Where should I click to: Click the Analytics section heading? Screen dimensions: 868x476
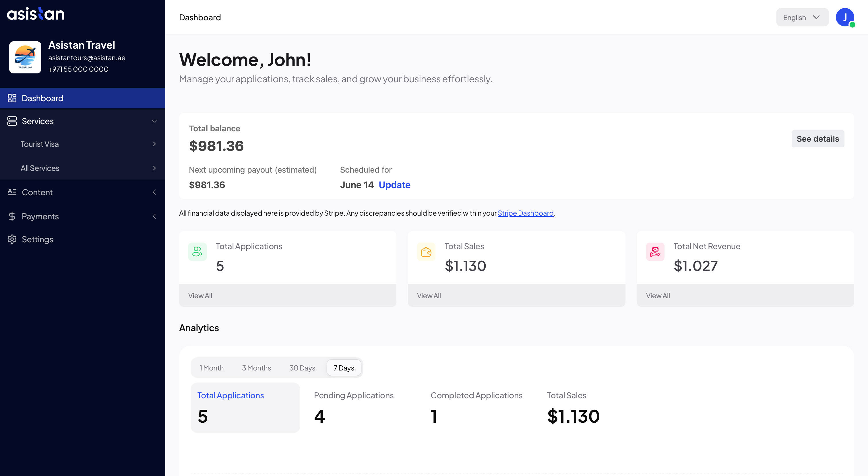(199, 328)
